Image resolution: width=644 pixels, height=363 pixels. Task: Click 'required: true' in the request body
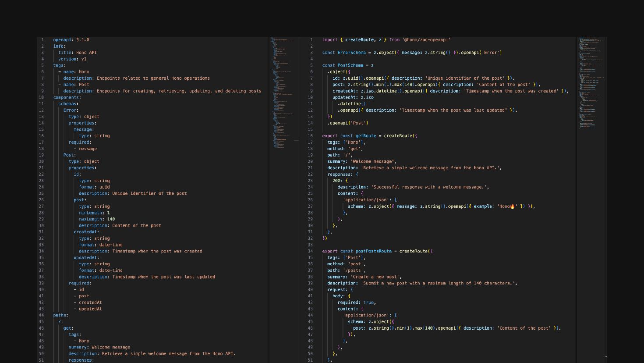tap(356, 302)
